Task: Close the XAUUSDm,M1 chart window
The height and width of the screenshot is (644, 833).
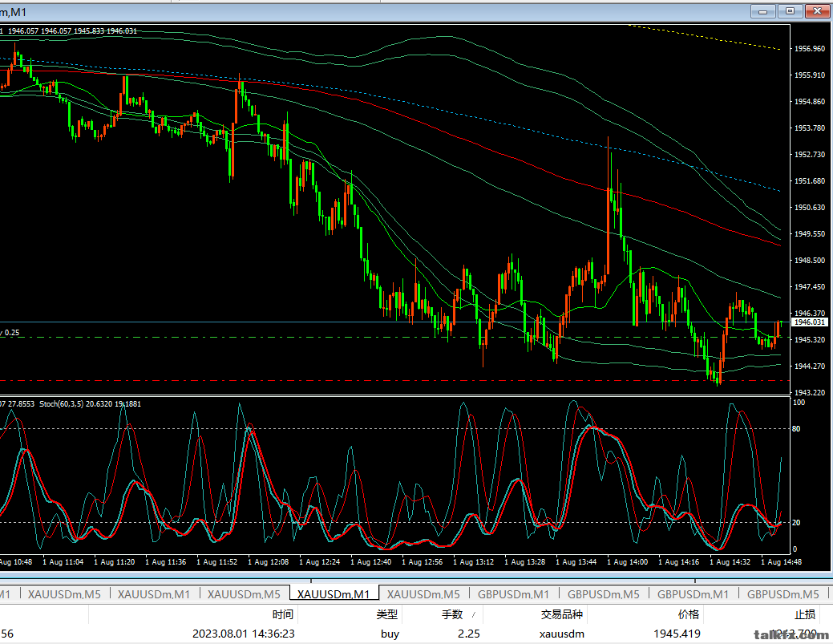Action: coord(817,11)
